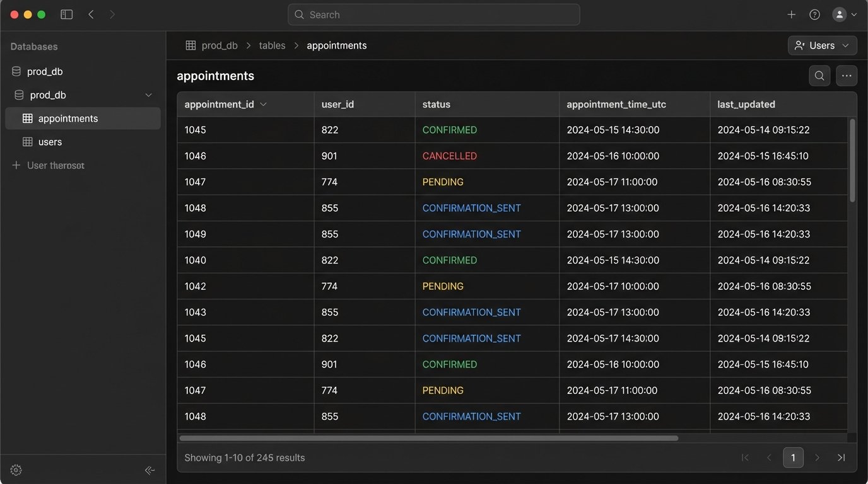This screenshot has height=484, width=868.
Task: Open settings via the gear icon
Action: 15,470
